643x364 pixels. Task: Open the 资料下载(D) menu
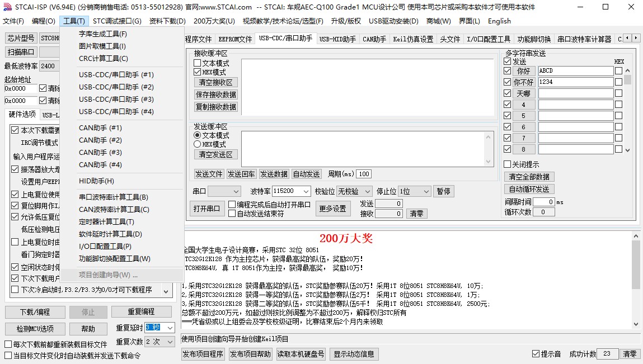pyautogui.click(x=167, y=21)
